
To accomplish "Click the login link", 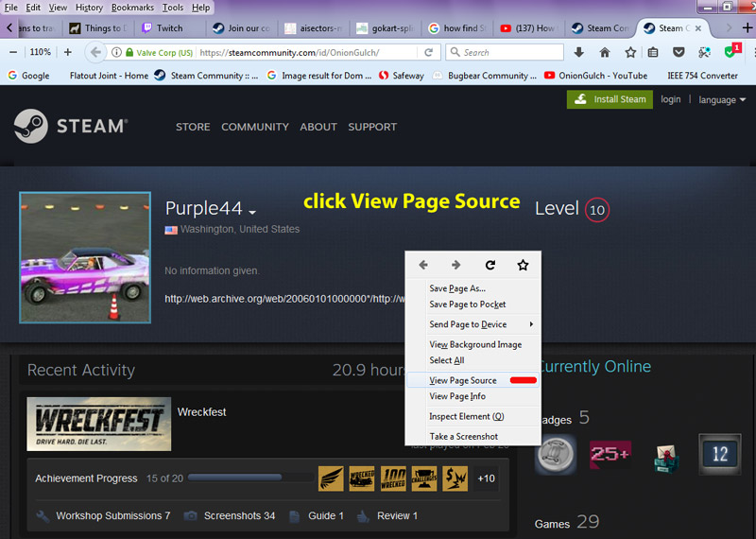I will click(x=671, y=99).
